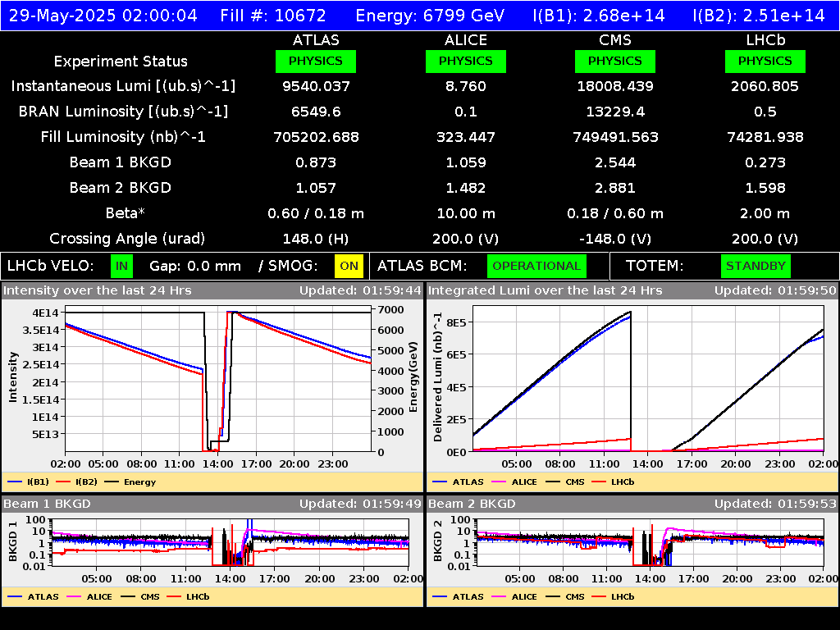
Task: Click LHCb in the Beam 1 BKGD legend
Action: (198, 597)
